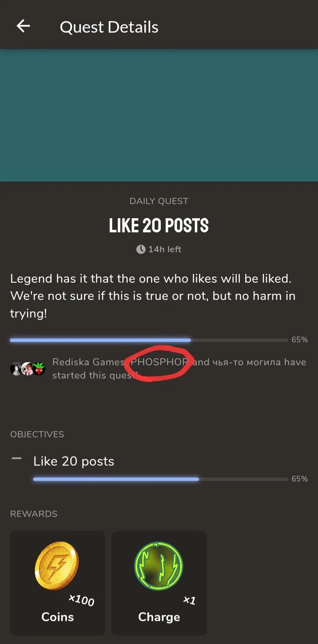
Task: Tap the main quest progress bar
Action: [x=149, y=340]
